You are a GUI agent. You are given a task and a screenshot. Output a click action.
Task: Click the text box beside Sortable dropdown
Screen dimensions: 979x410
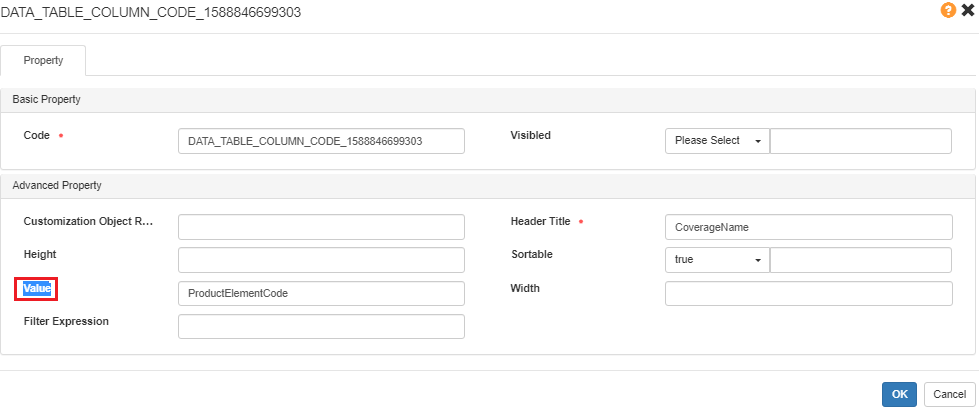(x=860, y=260)
